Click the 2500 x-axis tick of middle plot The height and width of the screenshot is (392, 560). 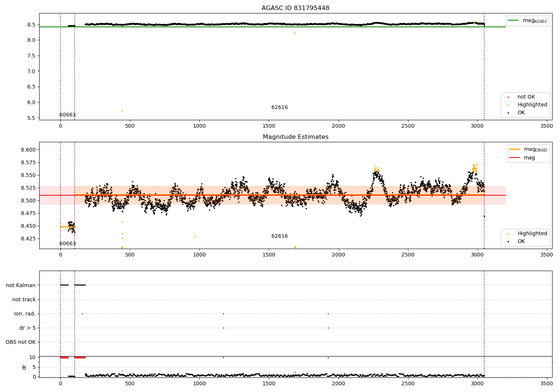coord(408,255)
